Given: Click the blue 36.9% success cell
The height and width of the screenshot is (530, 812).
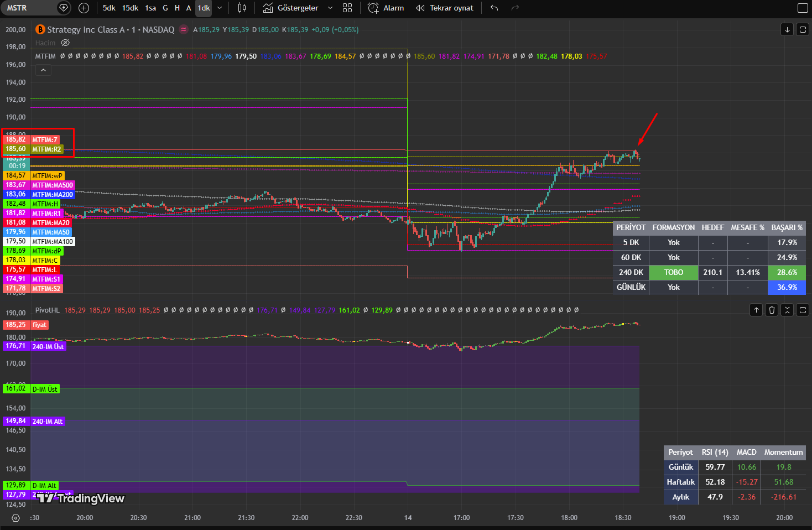Looking at the screenshot, I should pos(787,287).
